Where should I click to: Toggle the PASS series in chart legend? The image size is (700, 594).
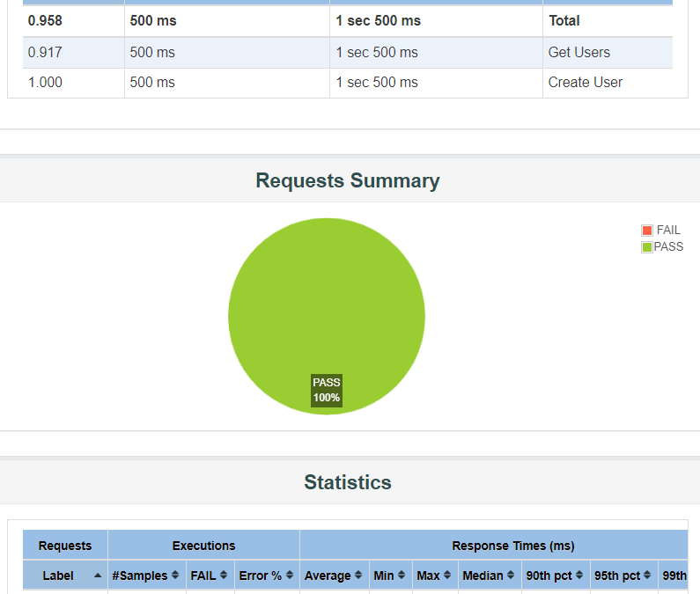(x=668, y=247)
